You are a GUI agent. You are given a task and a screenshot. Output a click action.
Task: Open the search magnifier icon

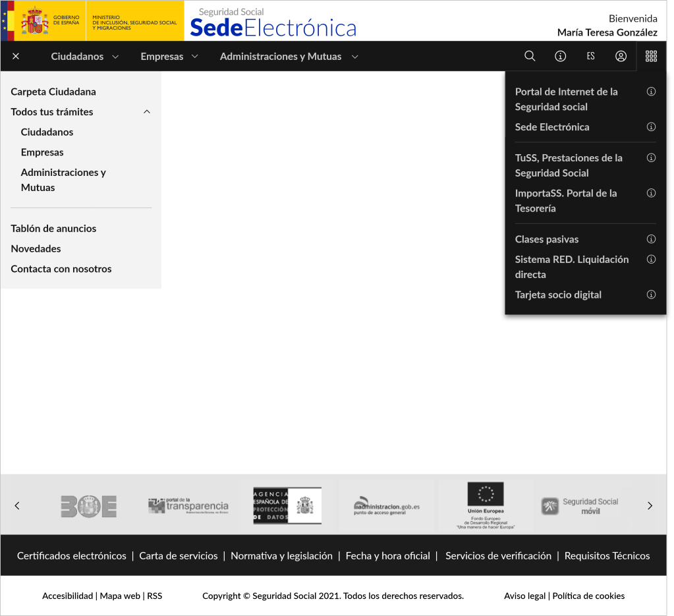[530, 56]
